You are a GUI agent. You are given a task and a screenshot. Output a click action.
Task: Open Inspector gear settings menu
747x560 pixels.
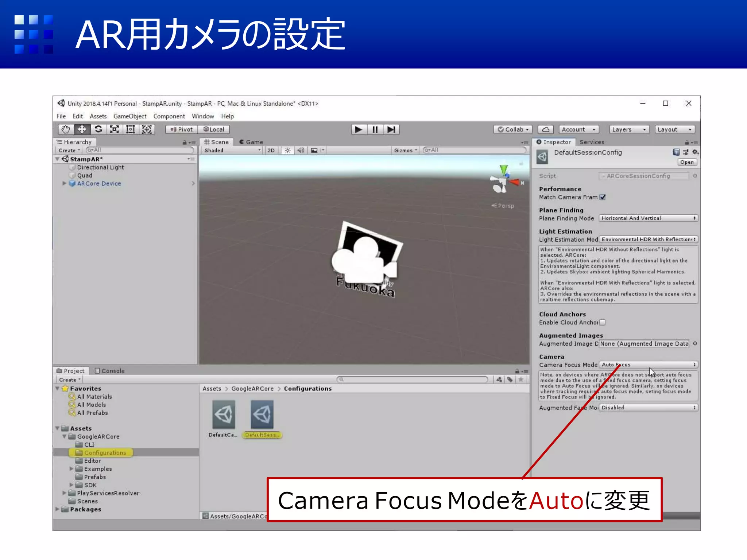[x=695, y=152]
